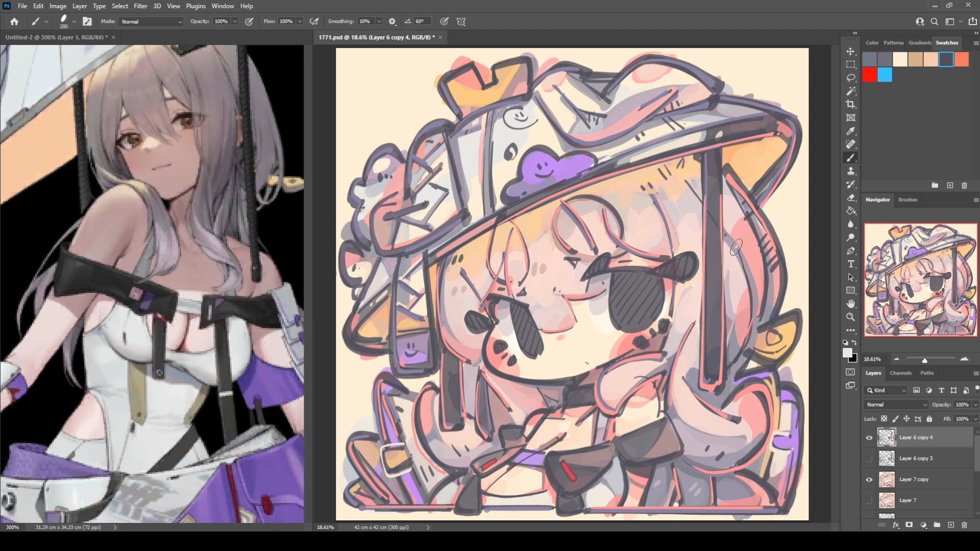Image resolution: width=980 pixels, height=551 pixels.
Task: Click the brush angle 60° field
Action: click(423, 21)
